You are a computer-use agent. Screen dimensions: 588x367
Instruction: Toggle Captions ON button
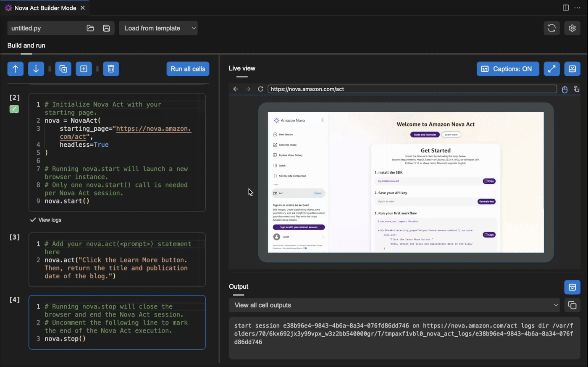click(507, 69)
